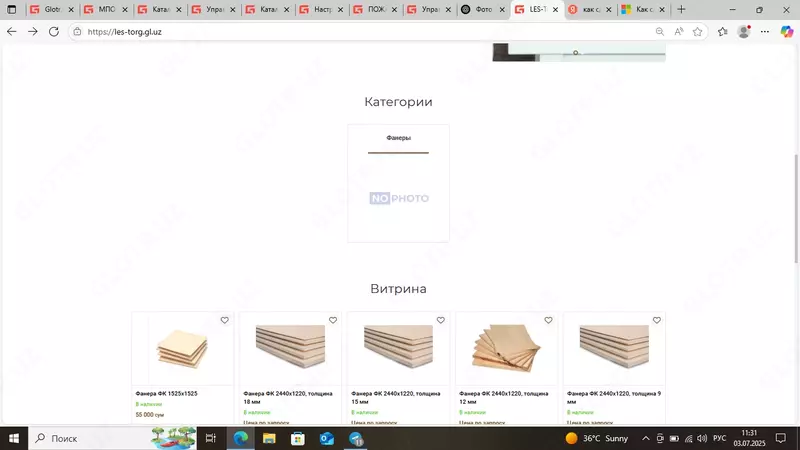
Task: Open the Favorites list icon
Action: coord(722,32)
